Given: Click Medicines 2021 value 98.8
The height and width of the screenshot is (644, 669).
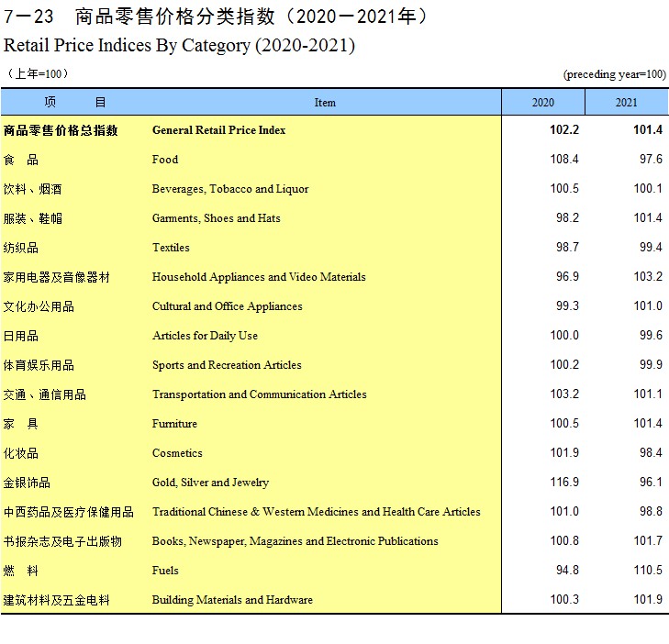Looking at the screenshot, I should 651,511.
